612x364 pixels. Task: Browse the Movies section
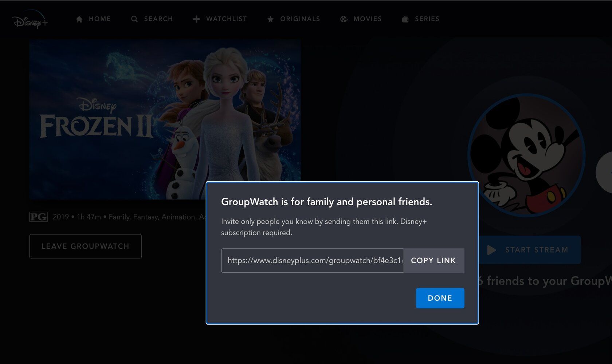pyautogui.click(x=361, y=19)
